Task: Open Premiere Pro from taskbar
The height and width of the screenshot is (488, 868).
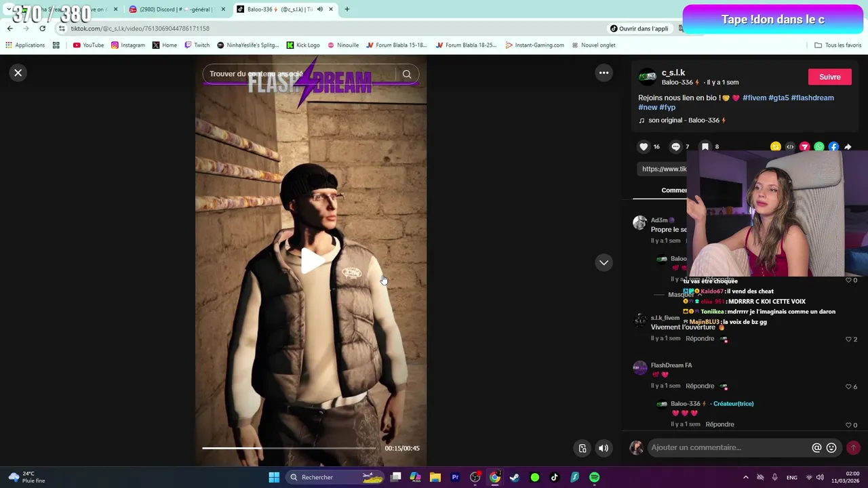Action: (x=455, y=477)
